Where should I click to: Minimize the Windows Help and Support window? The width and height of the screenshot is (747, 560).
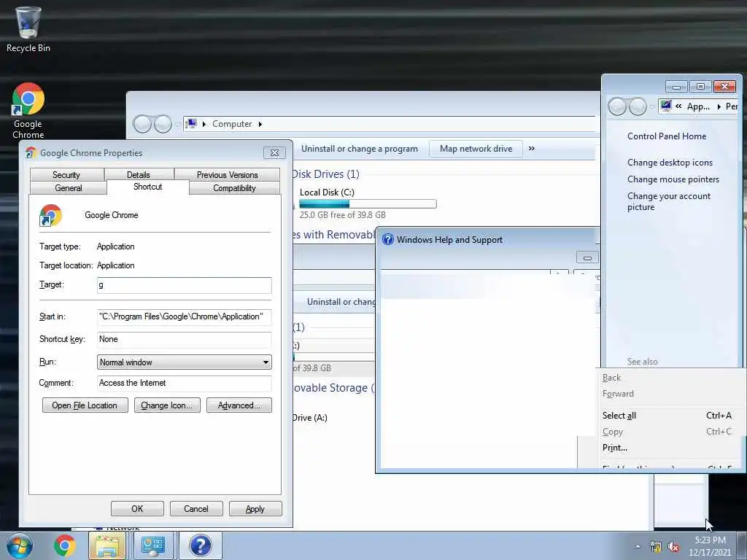pos(587,257)
